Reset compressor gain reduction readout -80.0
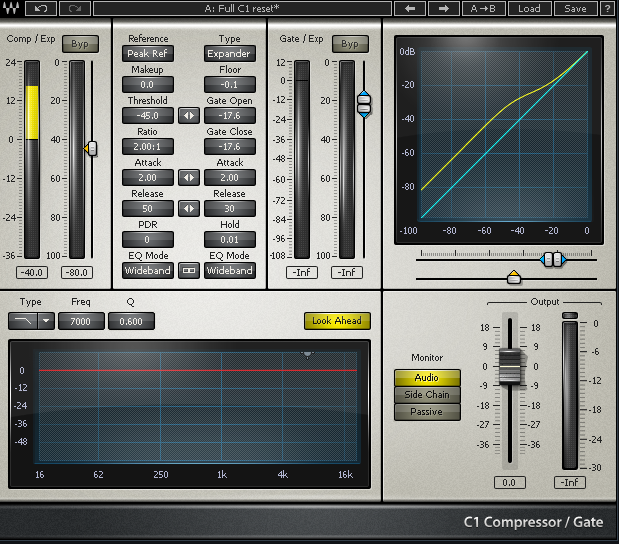 pos(77,272)
